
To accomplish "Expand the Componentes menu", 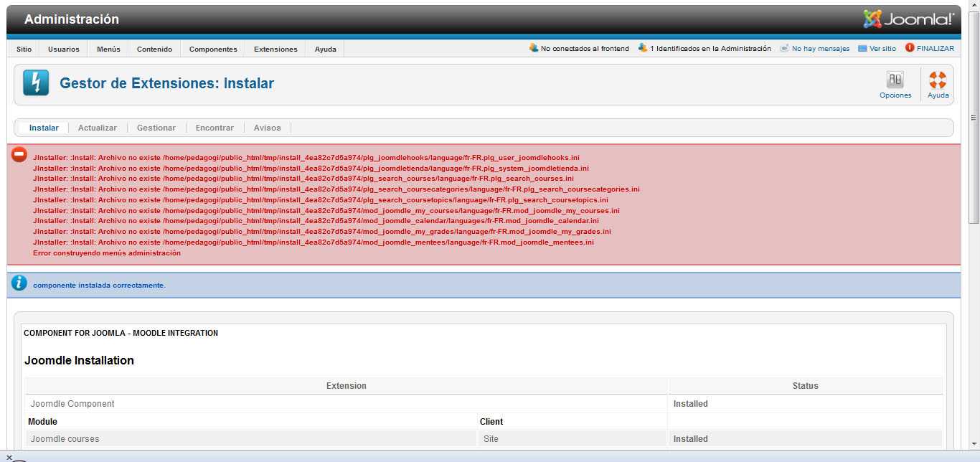I will 213,49.
